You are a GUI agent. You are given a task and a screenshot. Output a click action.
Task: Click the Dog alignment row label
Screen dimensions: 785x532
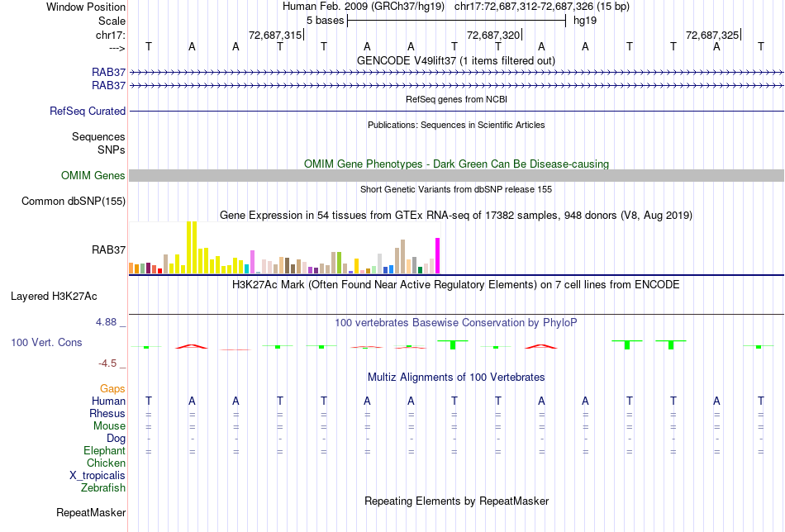point(117,439)
